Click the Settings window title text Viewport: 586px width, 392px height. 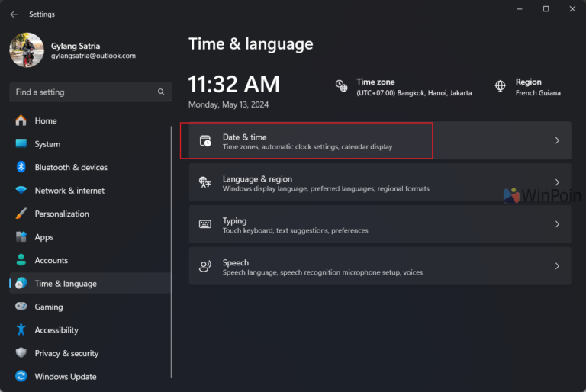pos(42,14)
